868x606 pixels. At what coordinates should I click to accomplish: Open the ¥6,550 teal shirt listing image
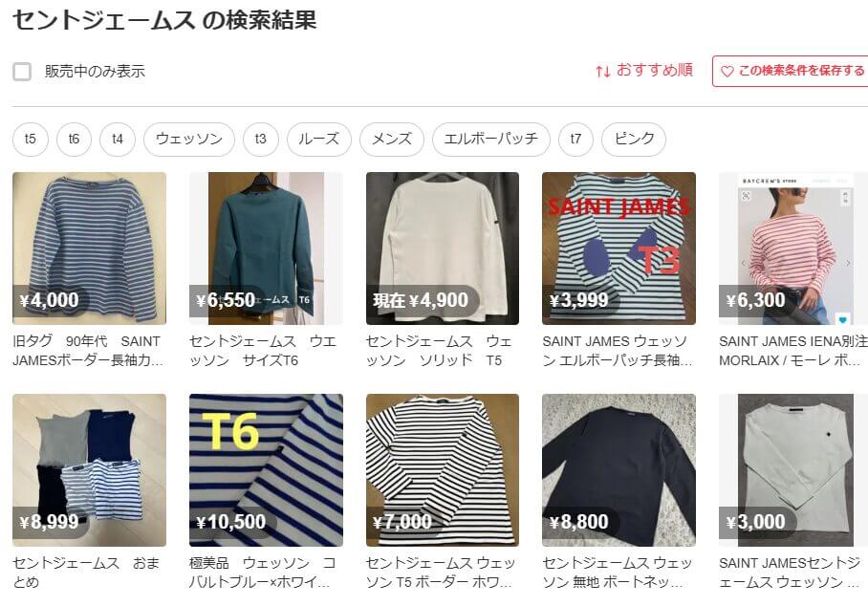click(x=266, y=249)
